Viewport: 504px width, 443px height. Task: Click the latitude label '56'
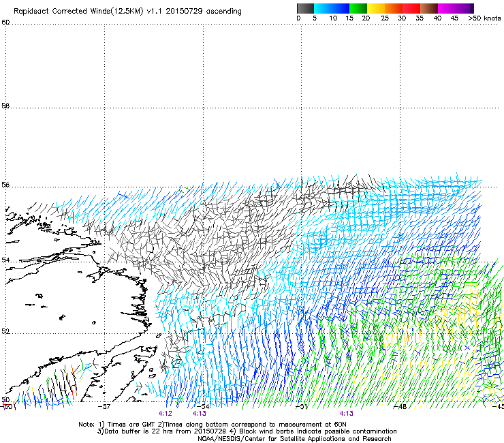click(5, 185)
